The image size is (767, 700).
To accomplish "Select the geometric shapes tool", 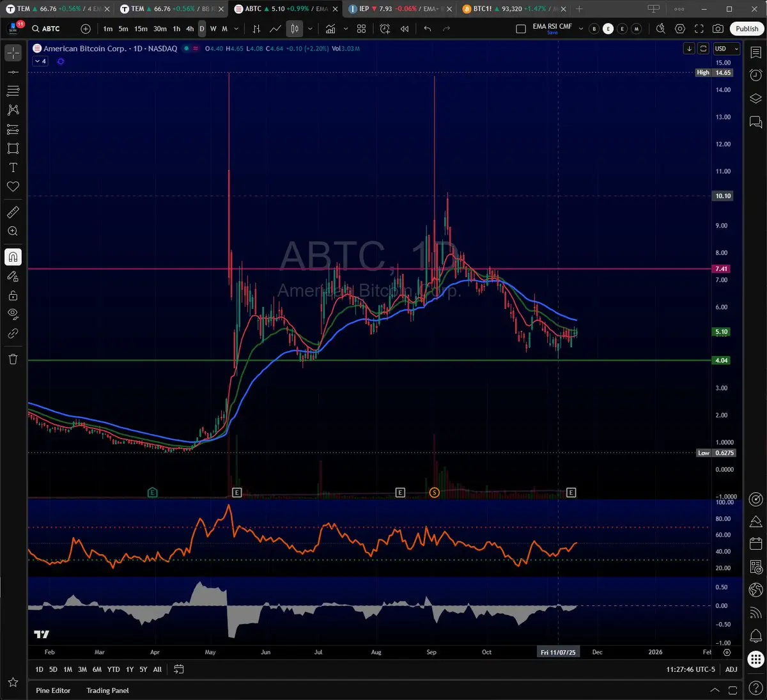I will [x=13, y=148].
